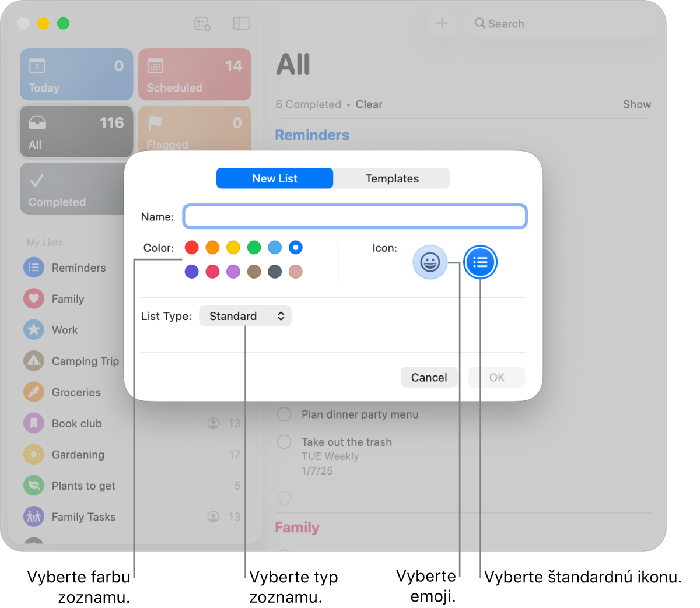The image size is (700, 608).
Task: Click the OK button
Action: click(497, 377)
